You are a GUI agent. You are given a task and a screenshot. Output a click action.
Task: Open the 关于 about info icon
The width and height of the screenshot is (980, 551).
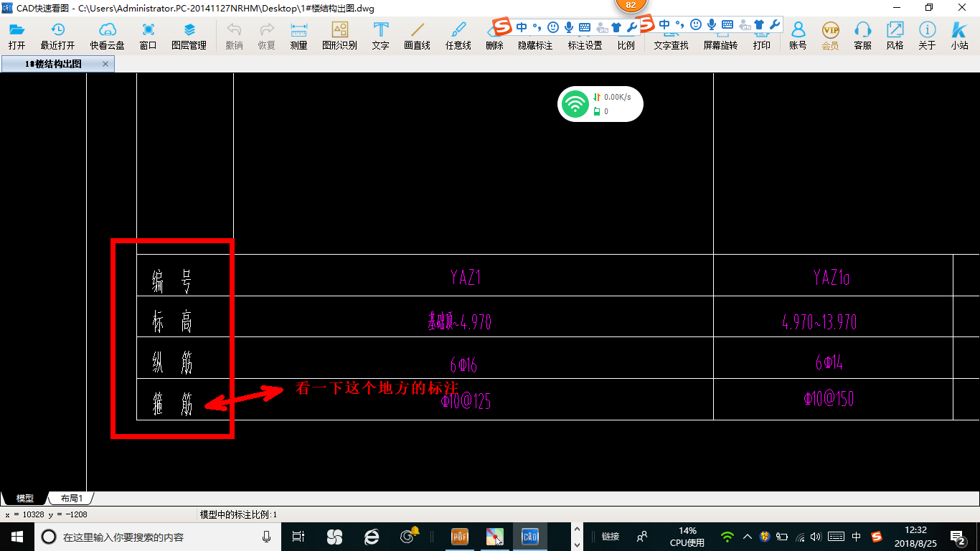pos(927,36)
